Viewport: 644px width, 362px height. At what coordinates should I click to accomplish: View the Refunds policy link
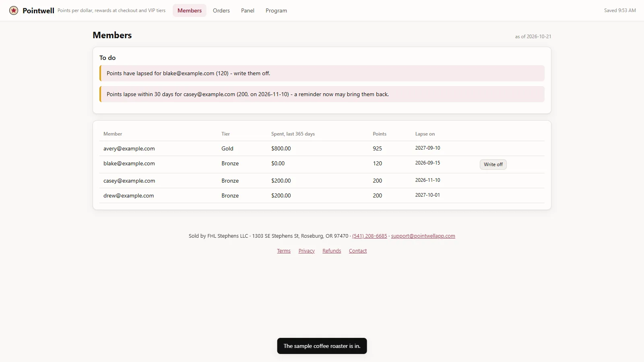tap(332, 251)
